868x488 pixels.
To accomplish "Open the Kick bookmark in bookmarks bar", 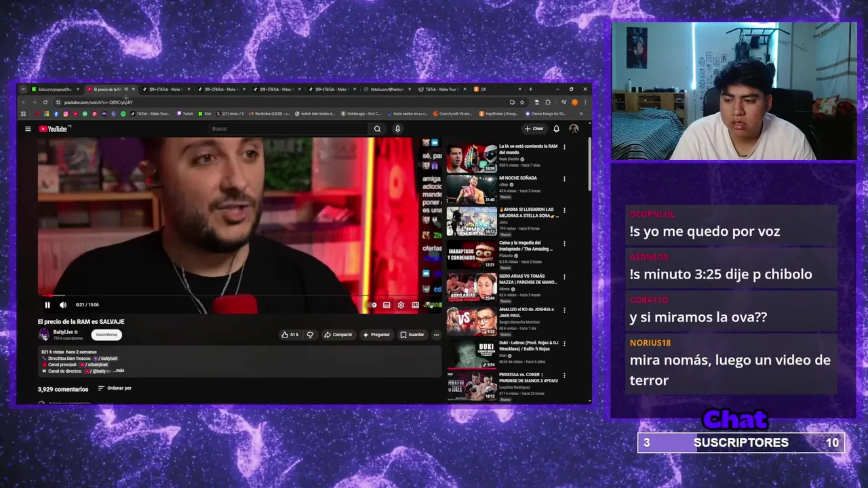I will (205, 114).
